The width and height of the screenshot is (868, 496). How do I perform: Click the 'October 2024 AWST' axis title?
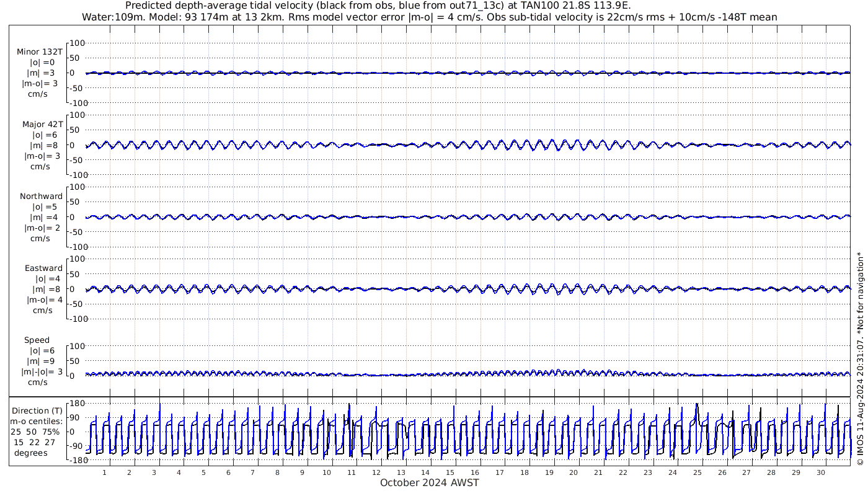pos(430,482)
